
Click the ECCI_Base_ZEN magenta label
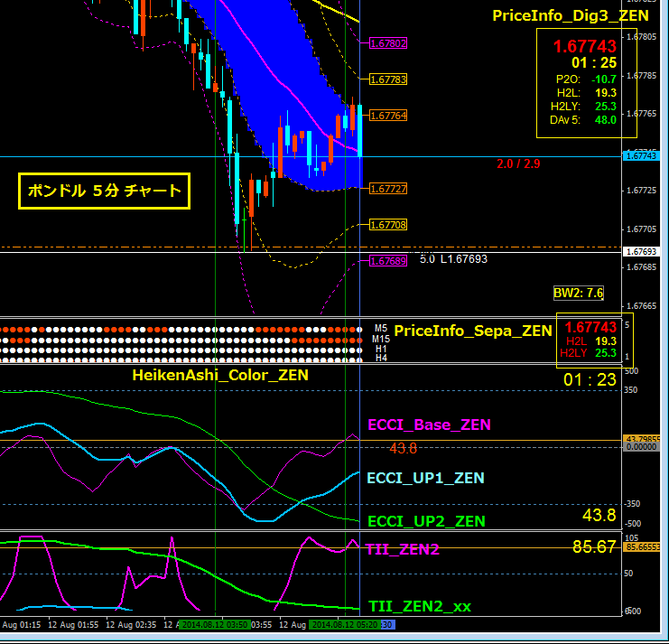pyautogui.click(x=429, y=425)
